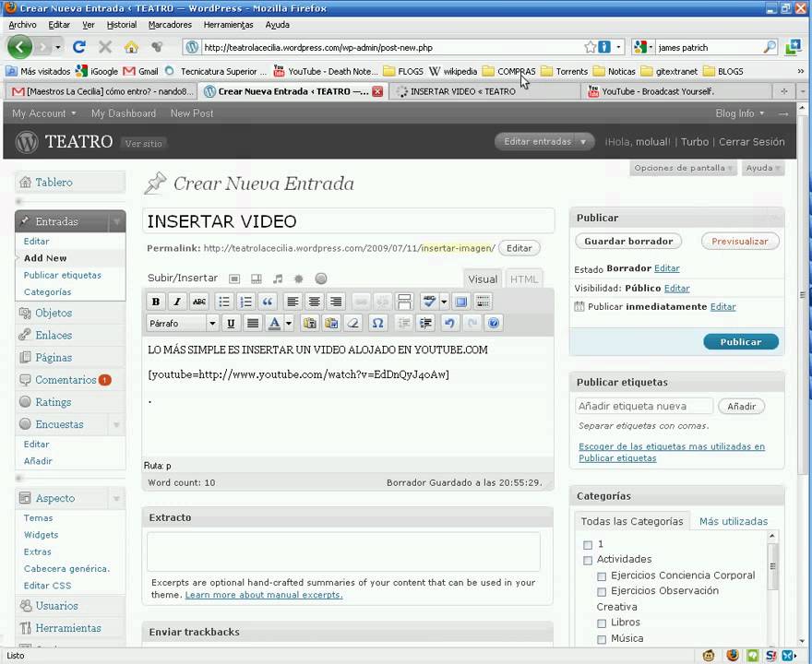
Task: Apply italic formatting in editor
Action: [177, 302]
